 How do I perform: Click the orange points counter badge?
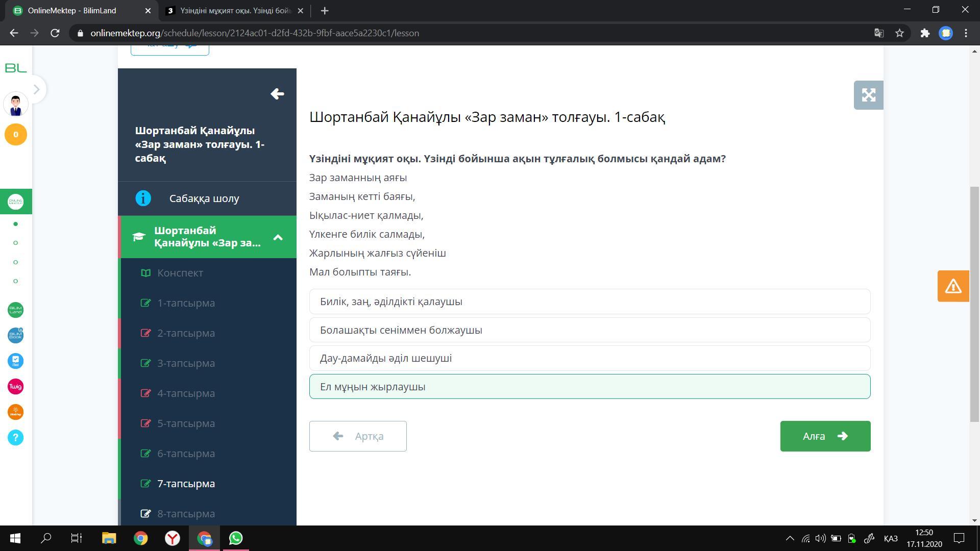pyautogui.click(x=15, y=135)
